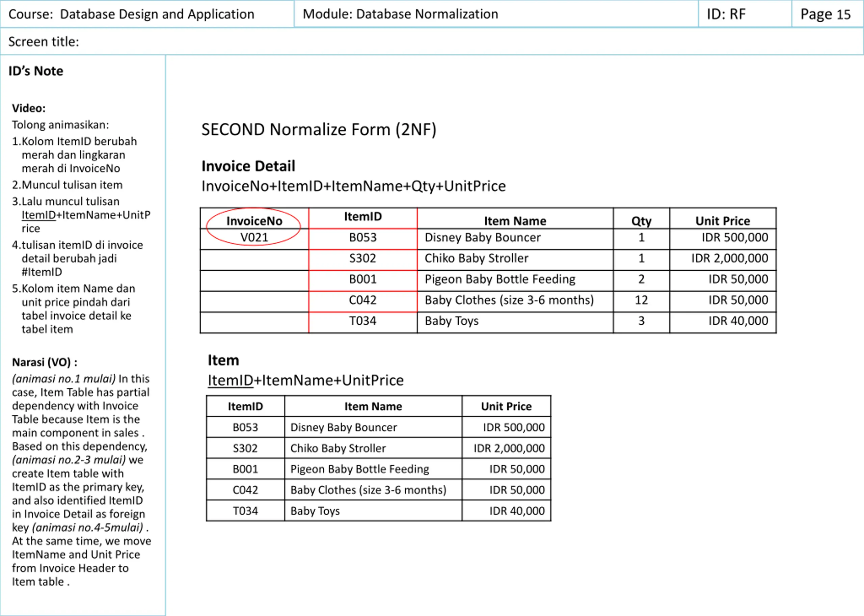
Task: Click 'B001' in the Invoice Detail table
Action: pyautogui.click(x=363, y=279)
